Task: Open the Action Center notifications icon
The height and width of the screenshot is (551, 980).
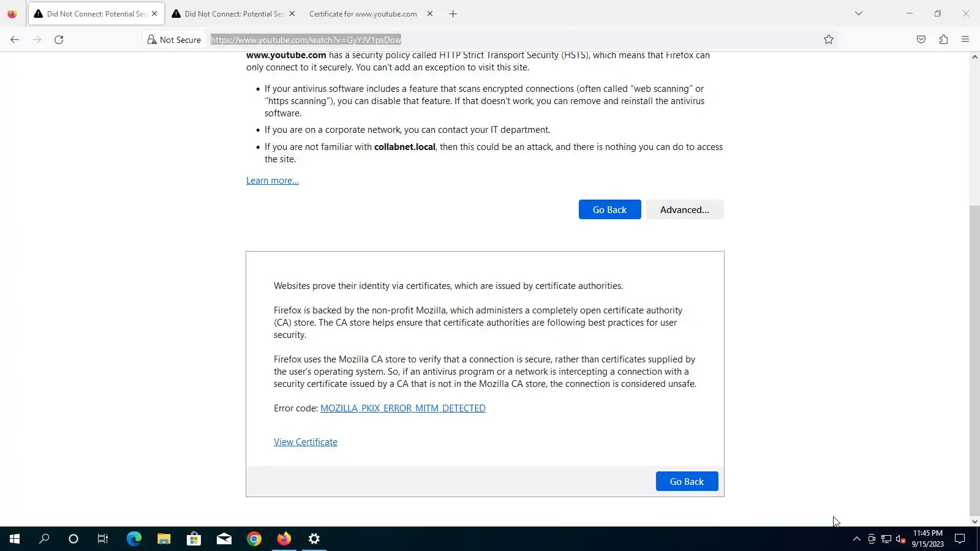Action: [x=960, y=539]
